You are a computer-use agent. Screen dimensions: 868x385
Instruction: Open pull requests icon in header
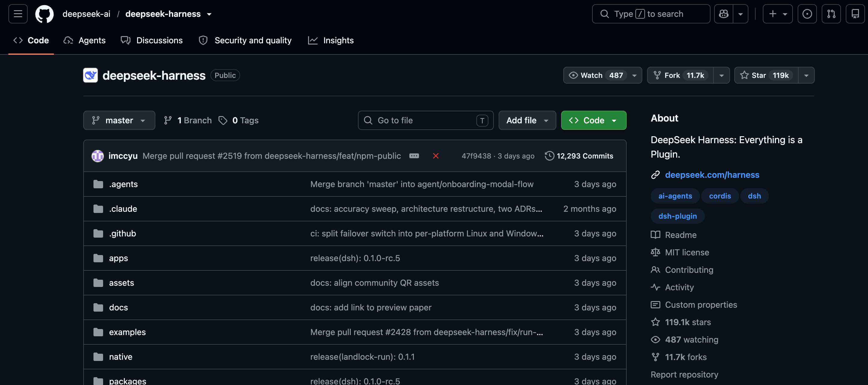tap(831, 14)
